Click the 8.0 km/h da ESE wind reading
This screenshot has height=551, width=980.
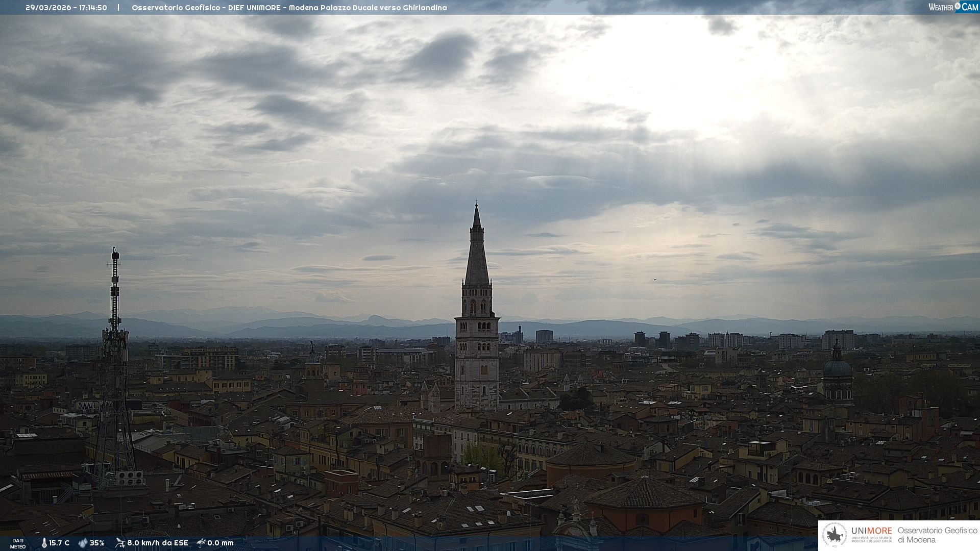coord(158,543)
